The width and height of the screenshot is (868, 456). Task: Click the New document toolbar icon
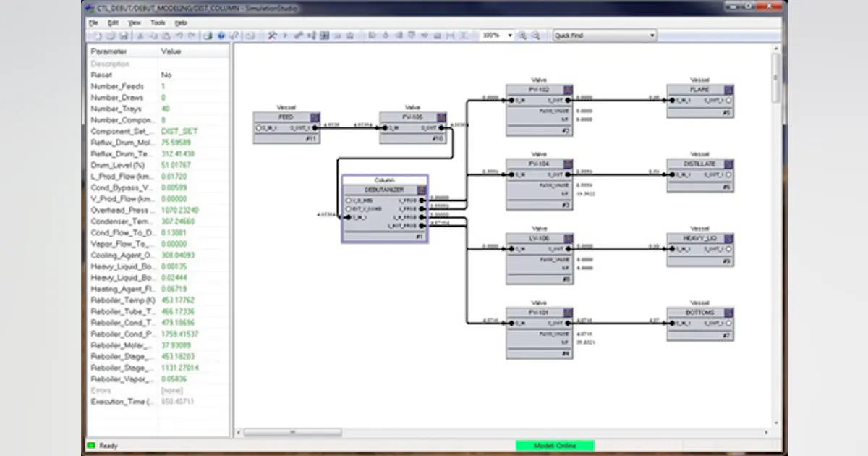pyautogui.click(x=98, y=35)
